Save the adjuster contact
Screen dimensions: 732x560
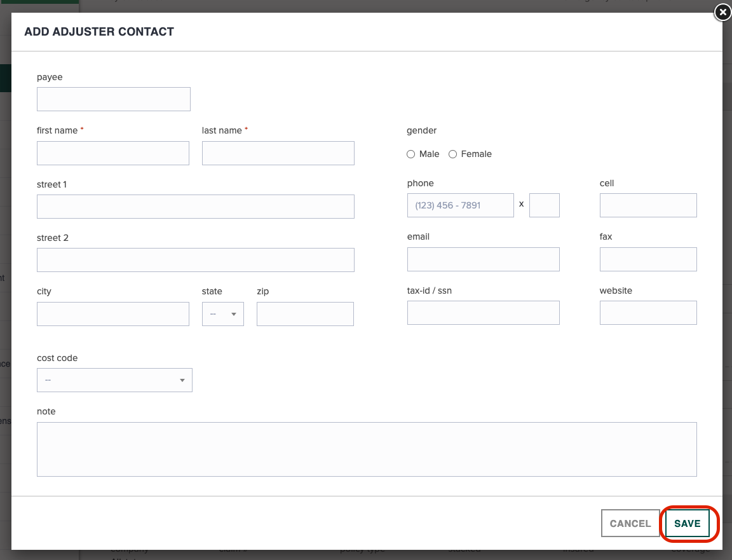point(687,523)
